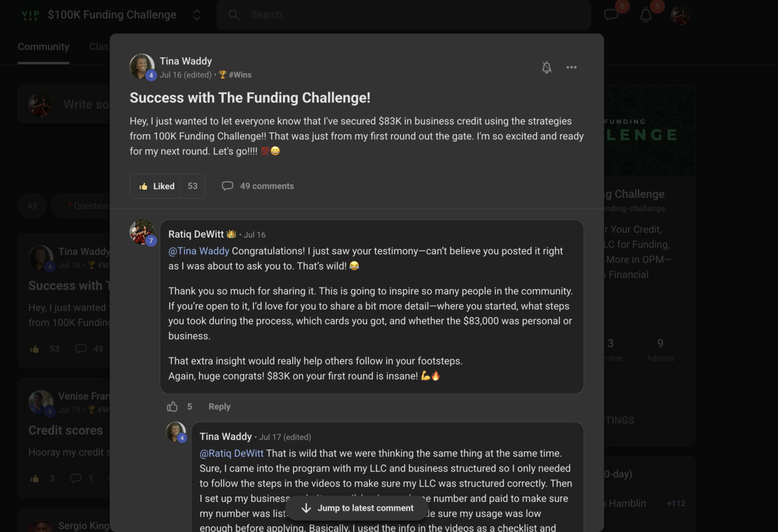Click the @Ratiq DeWitt mention in reply
The height and width of the screenshot is (532, 778).
pos(232,454)
